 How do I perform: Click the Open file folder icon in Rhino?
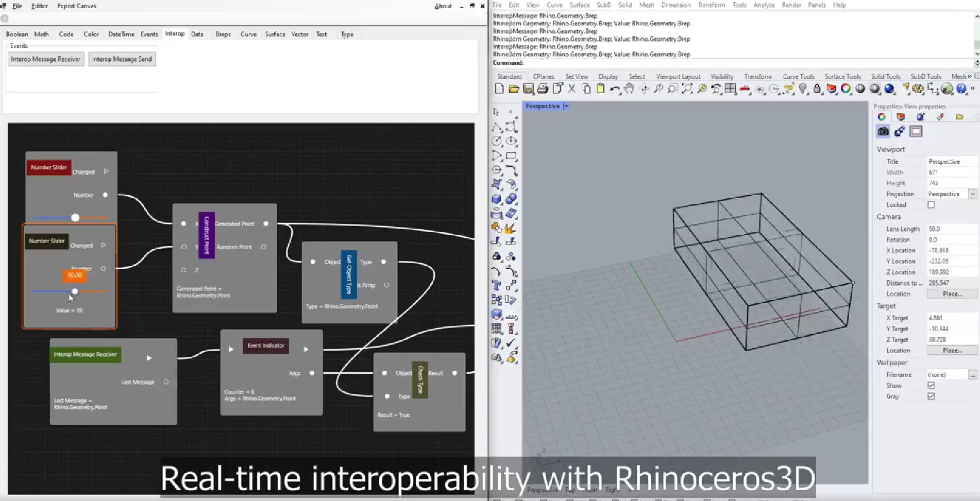pos(513,89)
